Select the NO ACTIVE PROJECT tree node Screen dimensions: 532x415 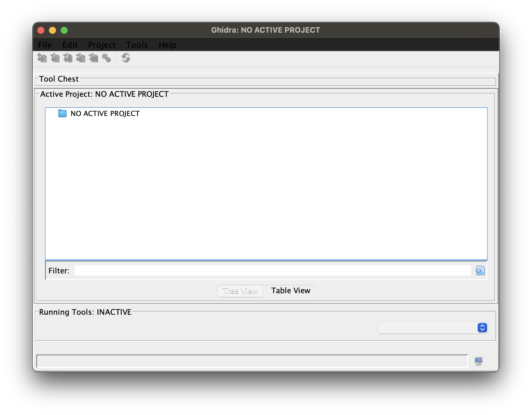(x=105, y=114)
